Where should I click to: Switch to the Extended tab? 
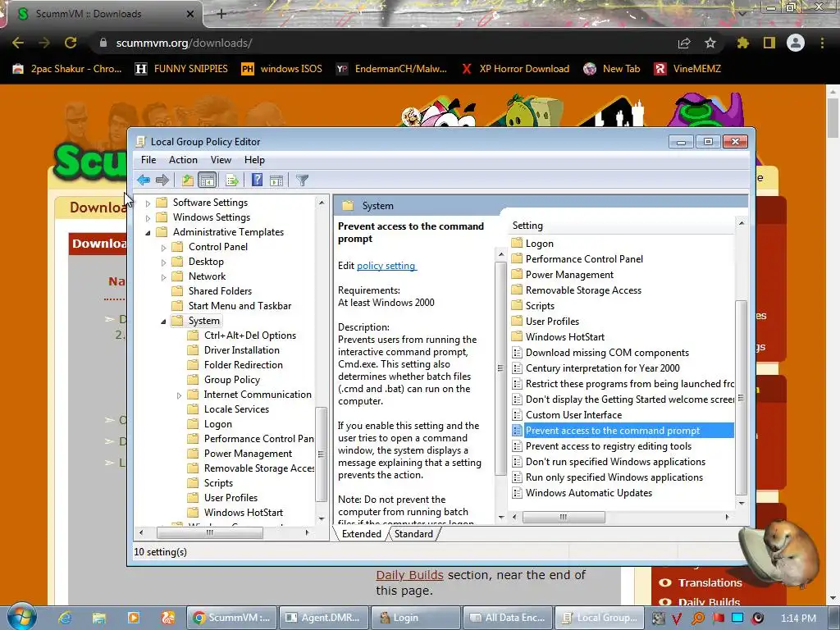click(x=361, y=534)
